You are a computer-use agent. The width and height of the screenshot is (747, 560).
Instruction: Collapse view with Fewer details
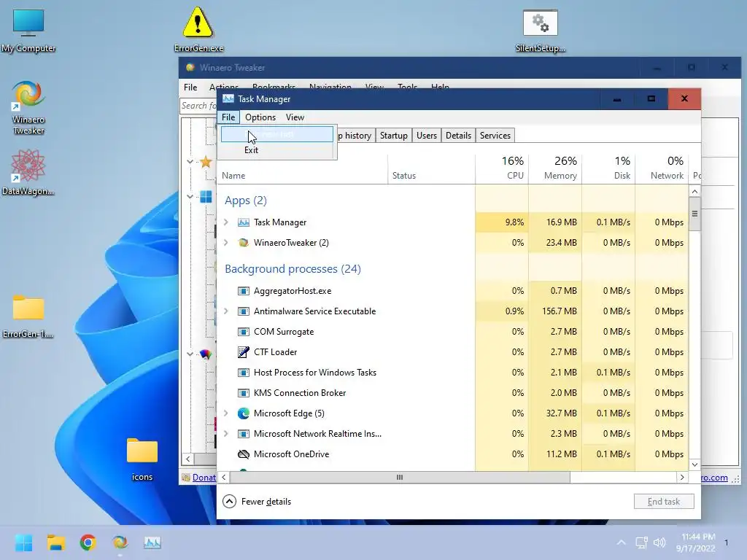point(257,502)
